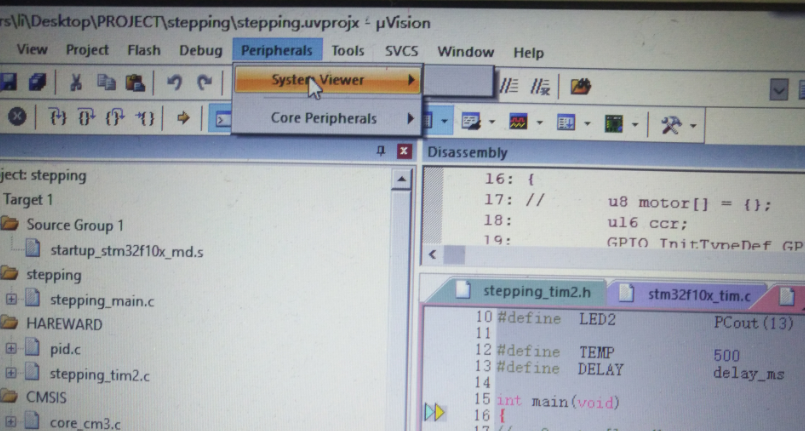Screen dimensions: 805x431
Task: Pin the Project panel with pushpin
Action: [380, 151]
